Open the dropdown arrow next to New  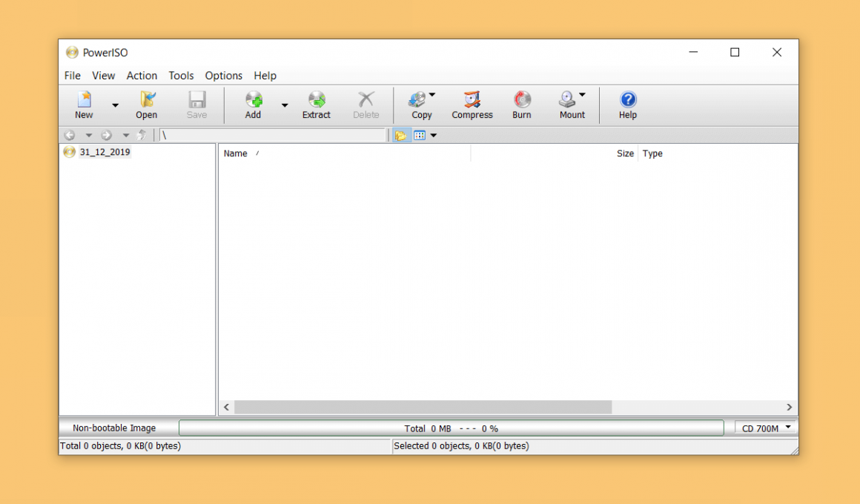click(115, 105)
